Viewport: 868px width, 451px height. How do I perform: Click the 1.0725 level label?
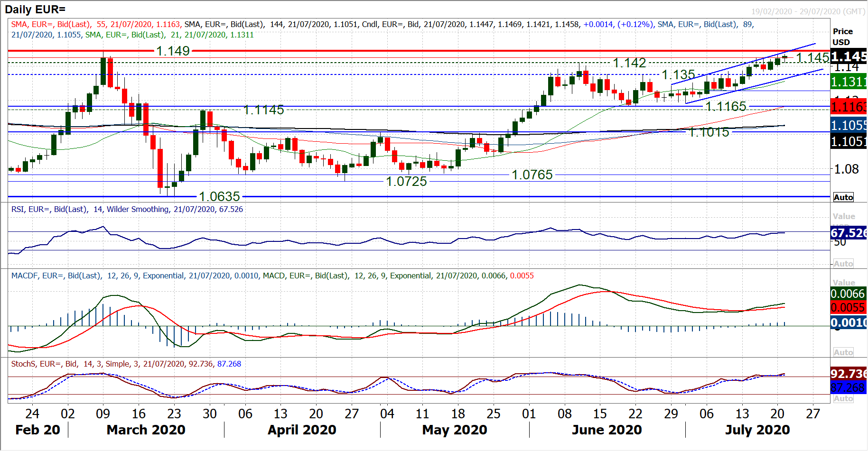coord(406,182)
